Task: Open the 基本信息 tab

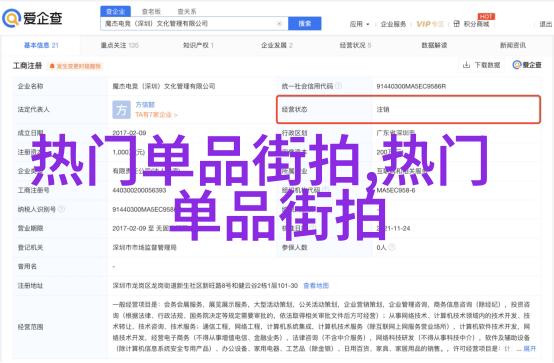Action: pos(41,45)
